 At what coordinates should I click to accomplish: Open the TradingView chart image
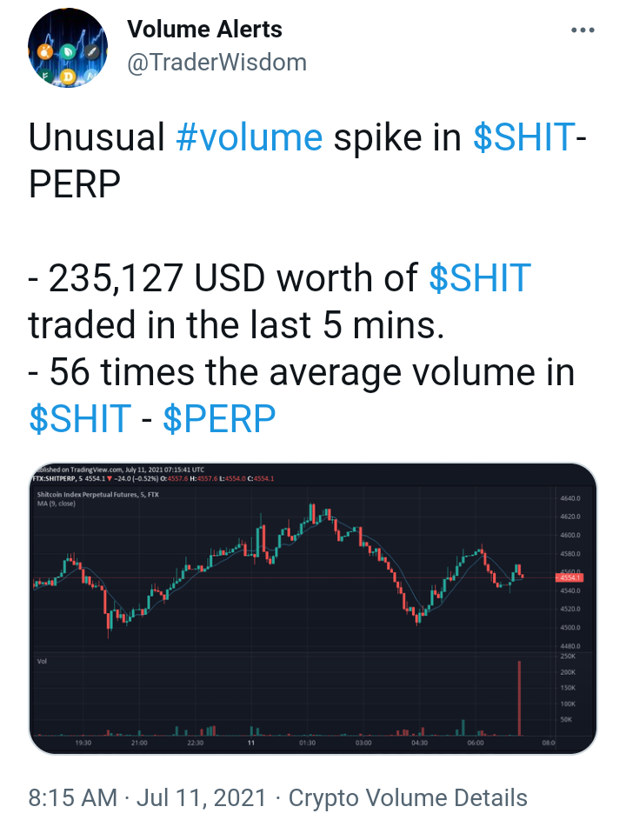pyautogui.click(x=313, y=609)
